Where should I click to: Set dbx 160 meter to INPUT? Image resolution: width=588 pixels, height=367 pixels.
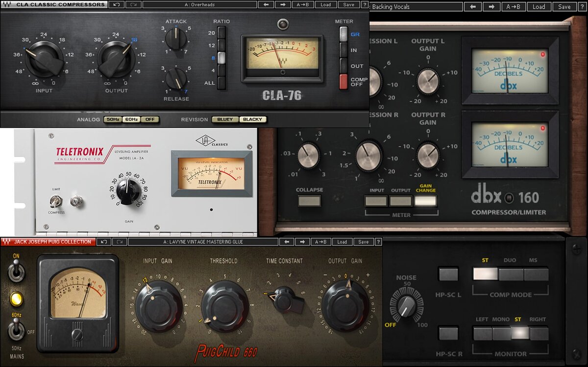tap(377, 201)
